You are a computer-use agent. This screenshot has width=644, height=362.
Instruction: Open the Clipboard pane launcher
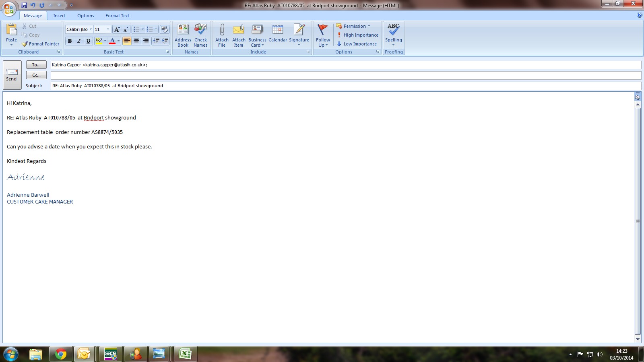pyautogui.click(x=59, y=52)
